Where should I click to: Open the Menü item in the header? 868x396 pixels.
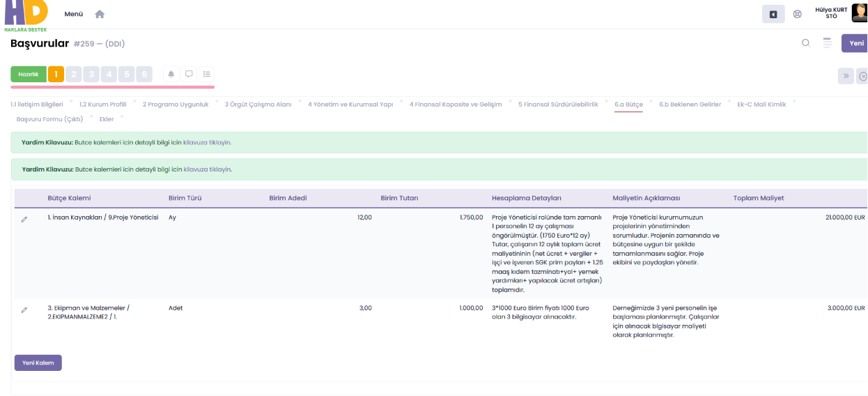pyautogui.click(x=74, y=14)
